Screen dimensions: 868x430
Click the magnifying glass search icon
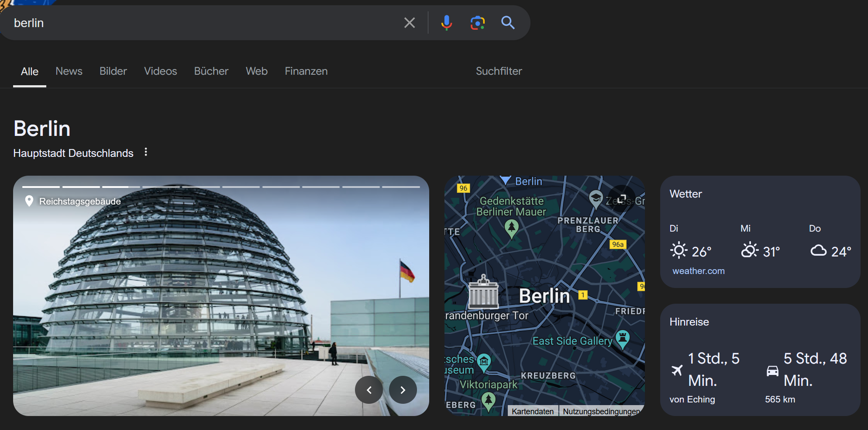tap(508, 23)
